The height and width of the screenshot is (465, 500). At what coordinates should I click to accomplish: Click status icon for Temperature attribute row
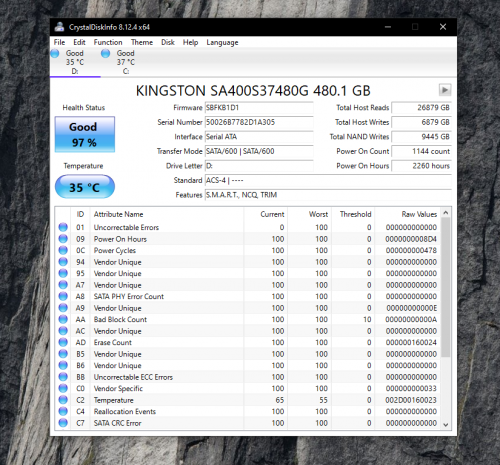[63, 400]
